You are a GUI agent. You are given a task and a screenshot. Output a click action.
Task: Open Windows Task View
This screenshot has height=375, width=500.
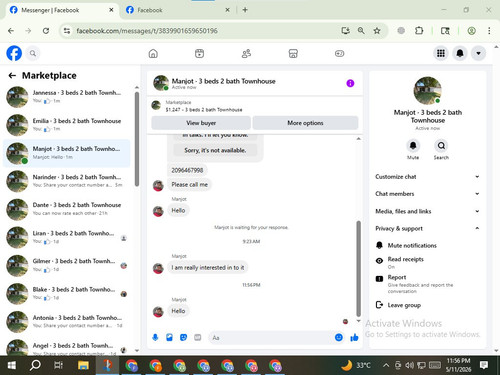click(59, 366)
